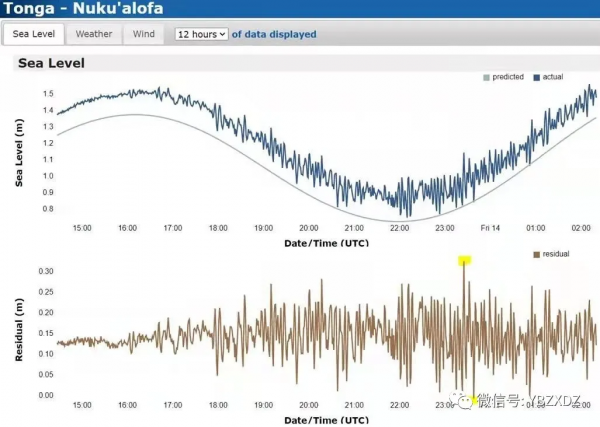Toggle the predicted series legend label
This screenshot has width=600, height=427.
[509, 77]
